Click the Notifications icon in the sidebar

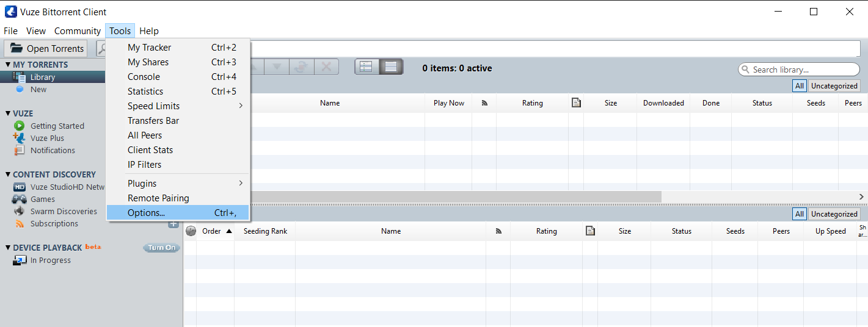pos(20,150)
